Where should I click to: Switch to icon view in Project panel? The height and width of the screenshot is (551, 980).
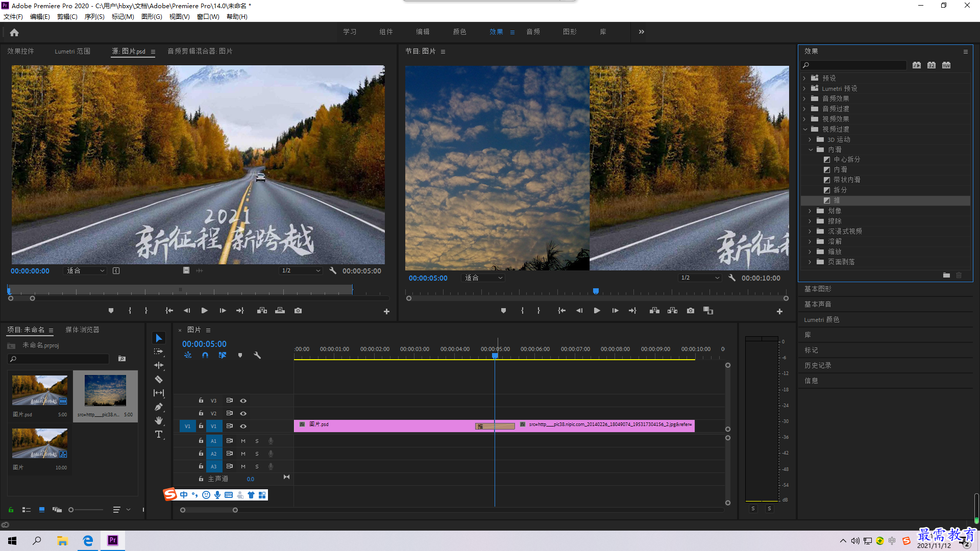[42, 510]
